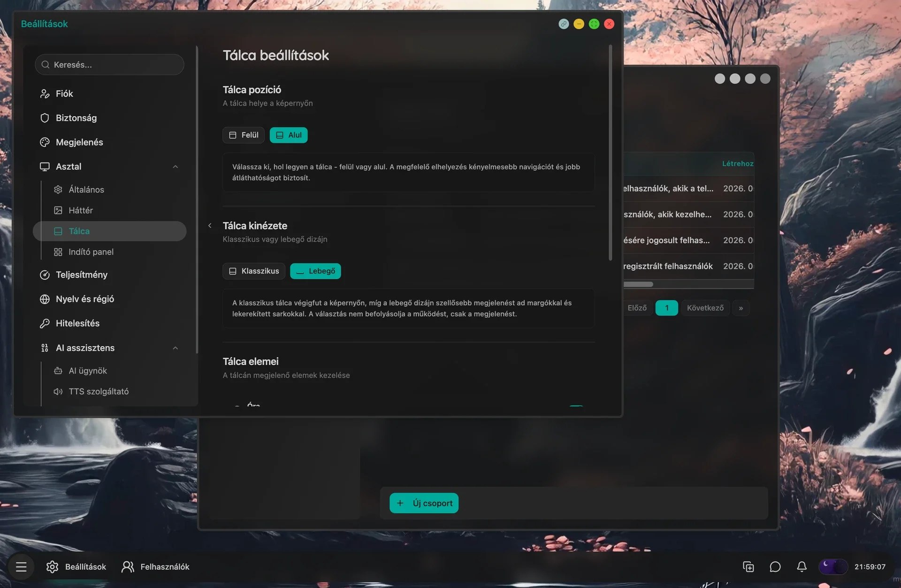Open the start menu hamburger icon
901x588 pixels.
click(21, 567)
